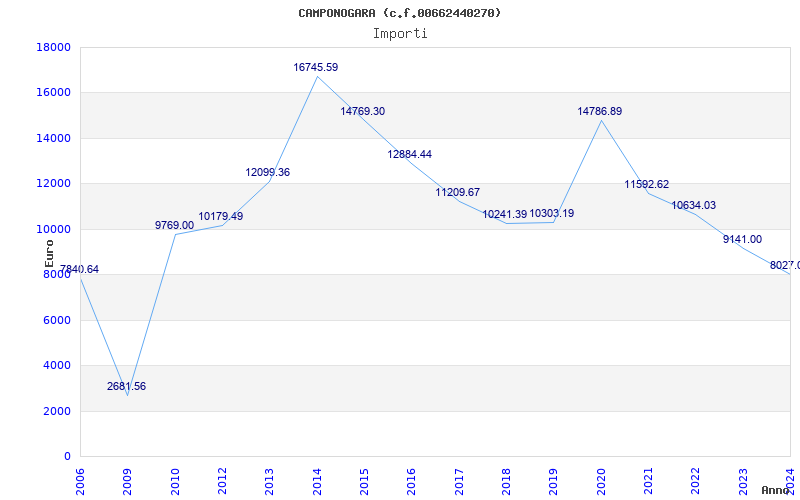Click the data label 9141.00
This screenshot has width=800, height=500.
742,239
